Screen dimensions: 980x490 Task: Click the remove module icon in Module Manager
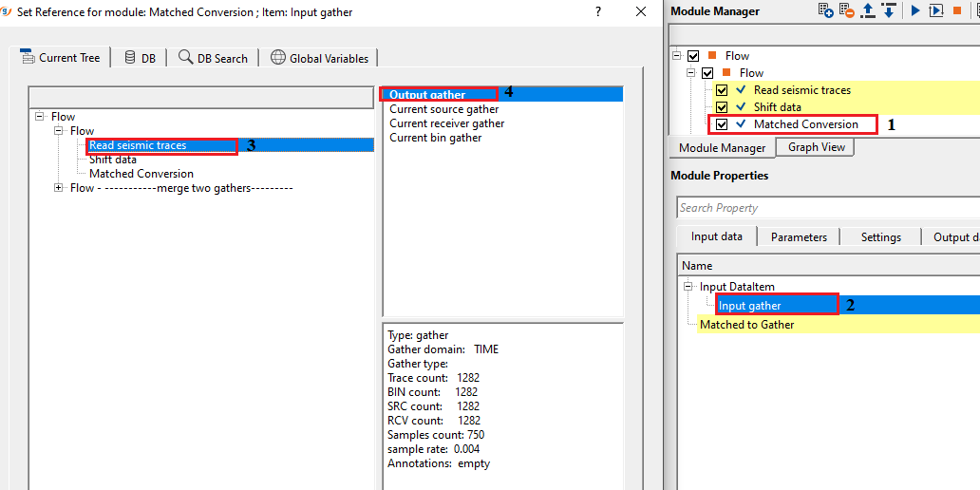click(847, 10)
